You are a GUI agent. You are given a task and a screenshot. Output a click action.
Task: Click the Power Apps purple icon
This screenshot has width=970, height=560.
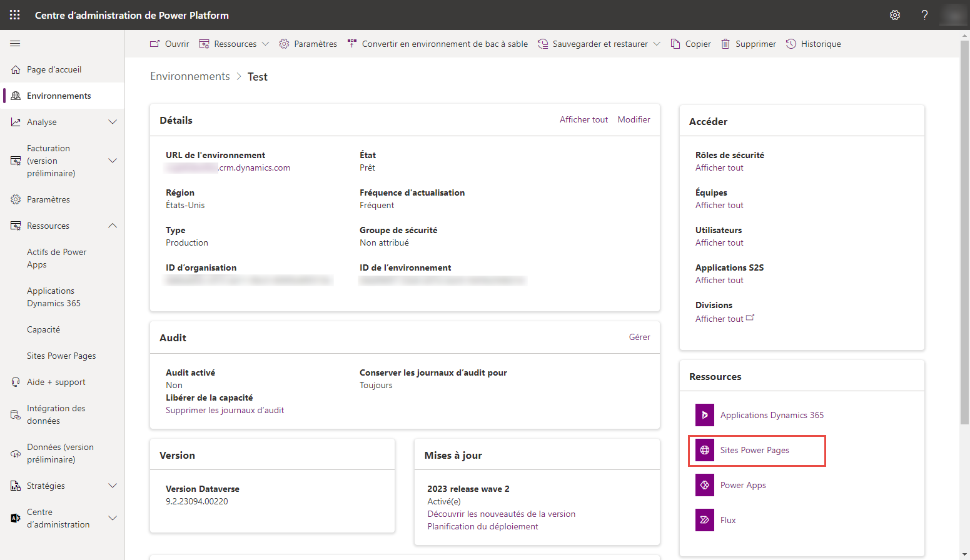pos(705,485)
